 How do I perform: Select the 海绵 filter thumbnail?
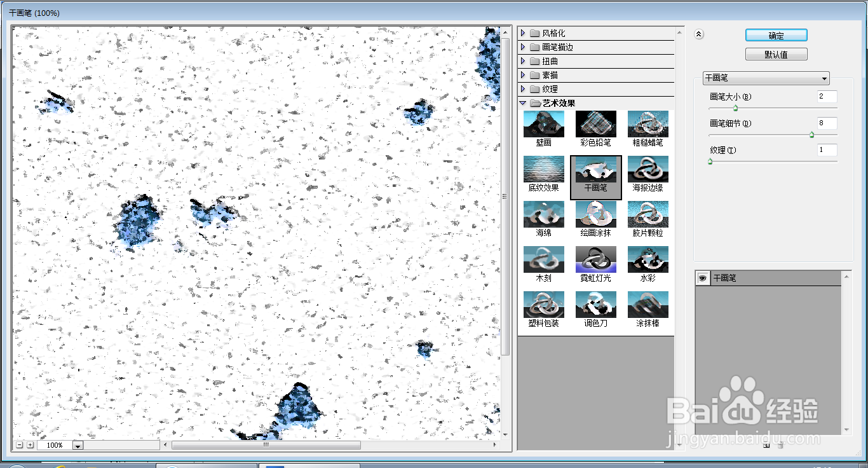point(544,219)
